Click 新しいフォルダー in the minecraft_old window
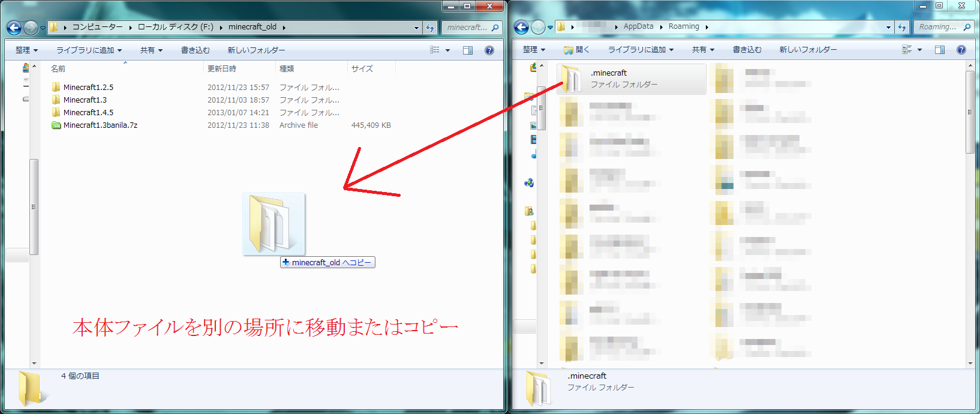This screenshot has height=414, width=980. tap(256, 50)
